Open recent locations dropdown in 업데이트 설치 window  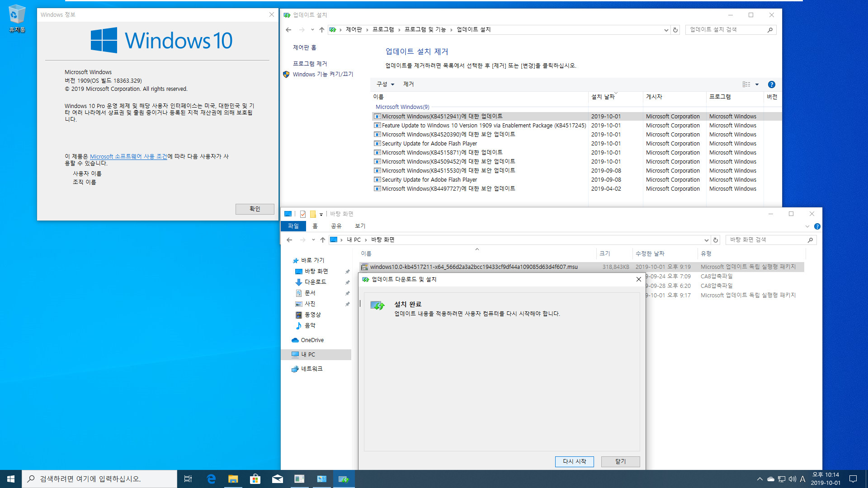[312, 30]
